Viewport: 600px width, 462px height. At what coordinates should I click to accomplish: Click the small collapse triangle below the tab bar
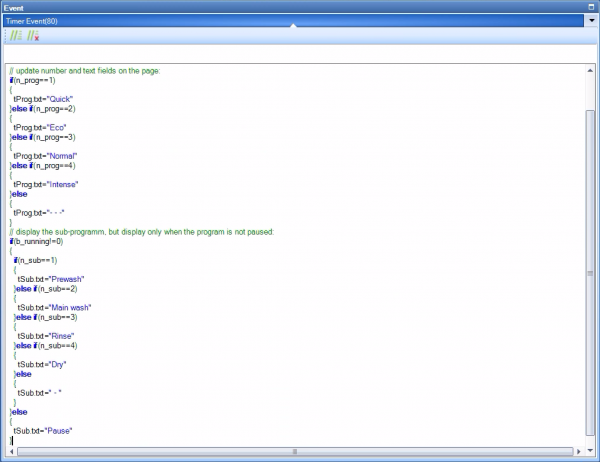pos(293,27)
